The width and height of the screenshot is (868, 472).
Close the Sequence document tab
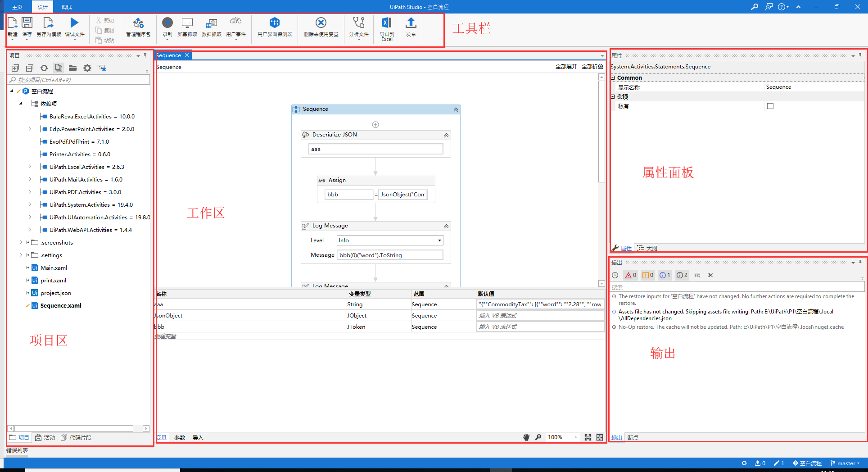pyautogui.click(x=187, y=55)
